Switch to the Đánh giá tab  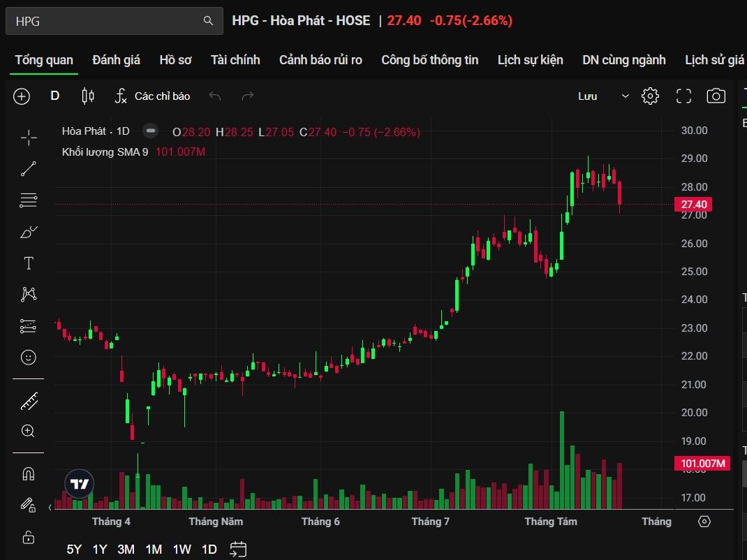pyautogui.click(x=117, y=60)
